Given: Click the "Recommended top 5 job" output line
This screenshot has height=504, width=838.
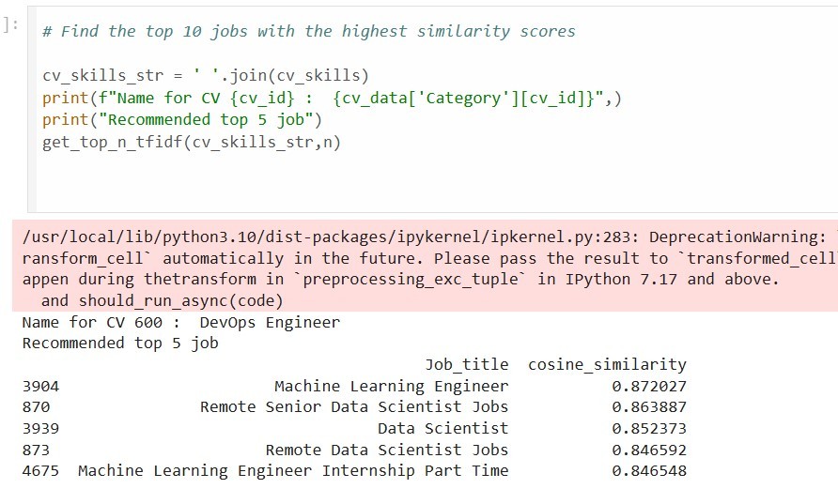Looking at the screenshot, I should tap(120, 344).
